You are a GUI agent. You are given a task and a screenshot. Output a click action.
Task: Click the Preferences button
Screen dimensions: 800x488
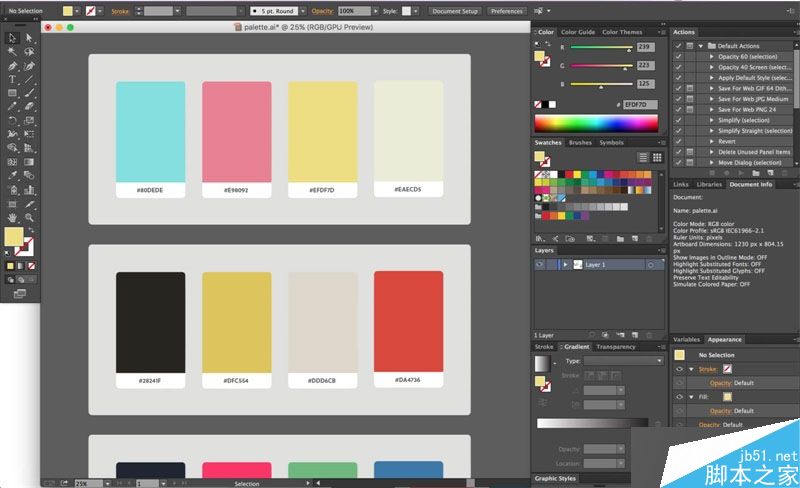(x=507, y=11)
